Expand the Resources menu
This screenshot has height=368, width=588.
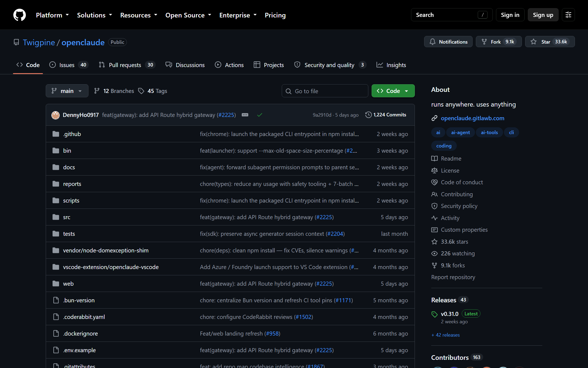139,15
